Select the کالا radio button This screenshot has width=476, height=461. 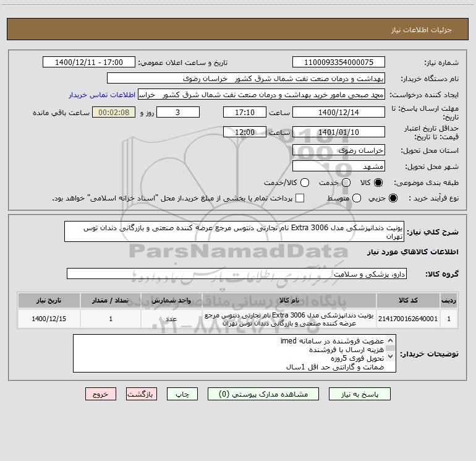(x=378, y=183)
